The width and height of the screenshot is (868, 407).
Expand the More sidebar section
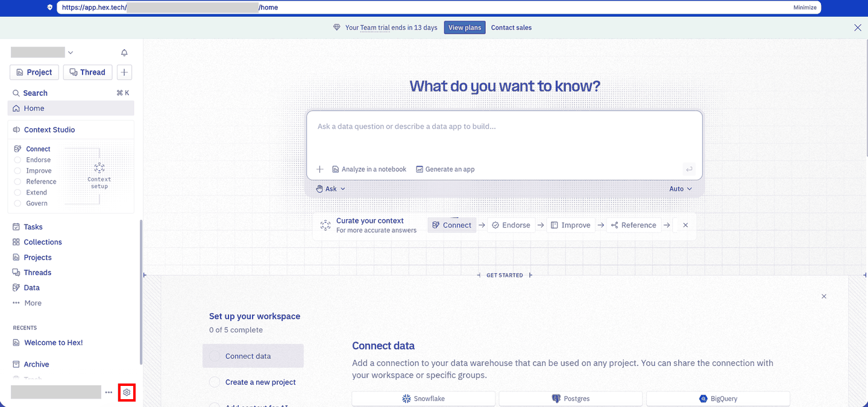pos(28,303)
